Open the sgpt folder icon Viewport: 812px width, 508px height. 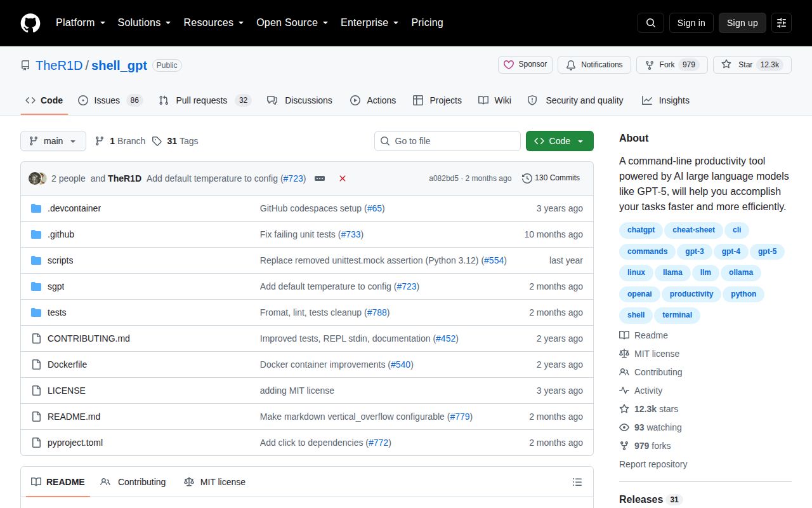pyautogui.click(x=36, y=286)
